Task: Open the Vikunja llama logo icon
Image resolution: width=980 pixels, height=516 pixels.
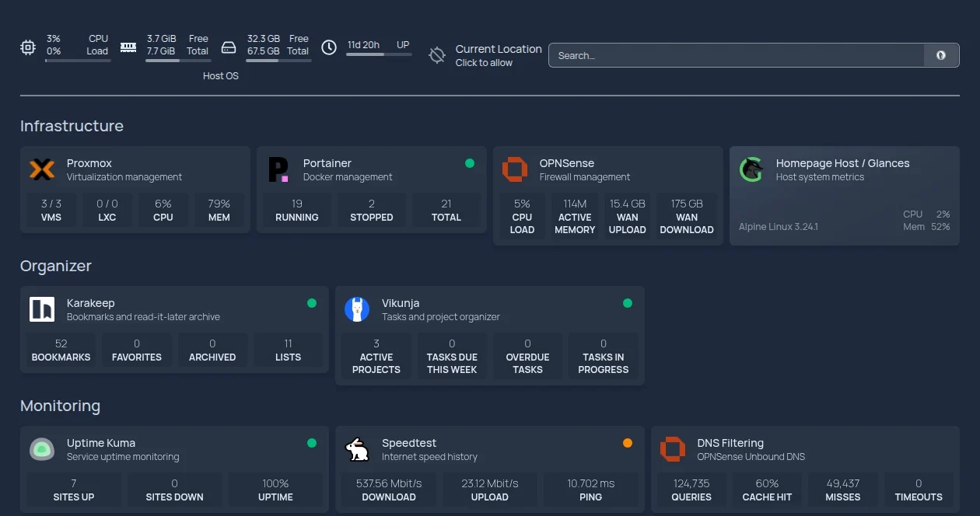Action: (357, 309)
